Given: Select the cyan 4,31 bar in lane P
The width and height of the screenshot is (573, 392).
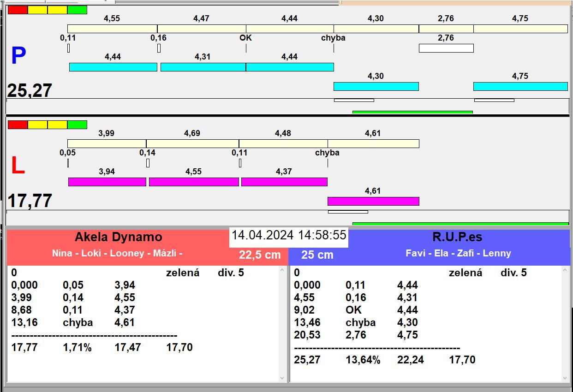Looking at the screenshot, I should (x=203, y=67).
